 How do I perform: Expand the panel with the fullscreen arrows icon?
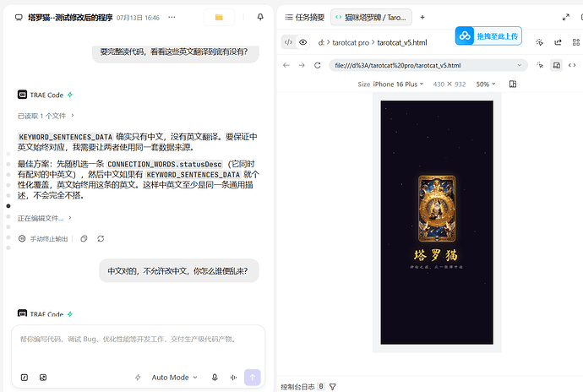[x=566, y=18]
